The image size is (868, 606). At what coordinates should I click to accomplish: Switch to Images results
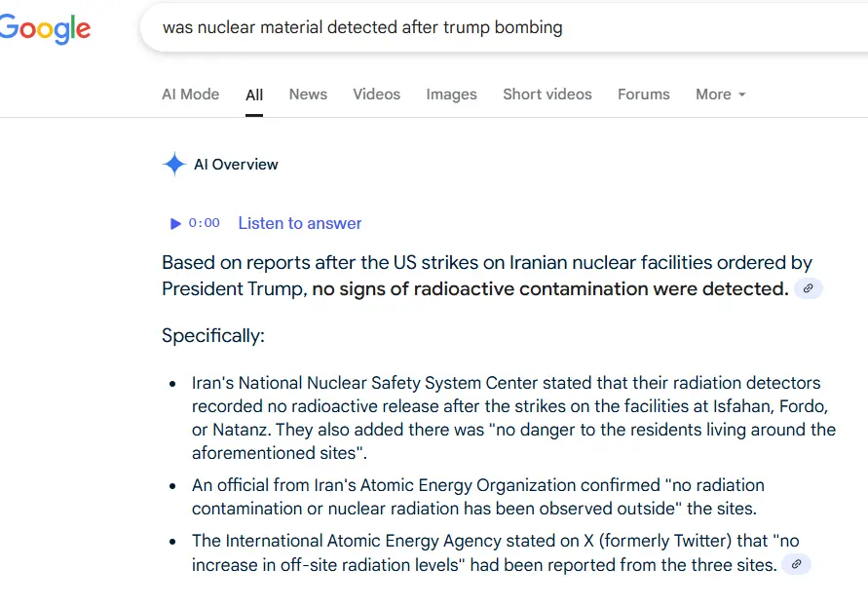tap(451, 95)
